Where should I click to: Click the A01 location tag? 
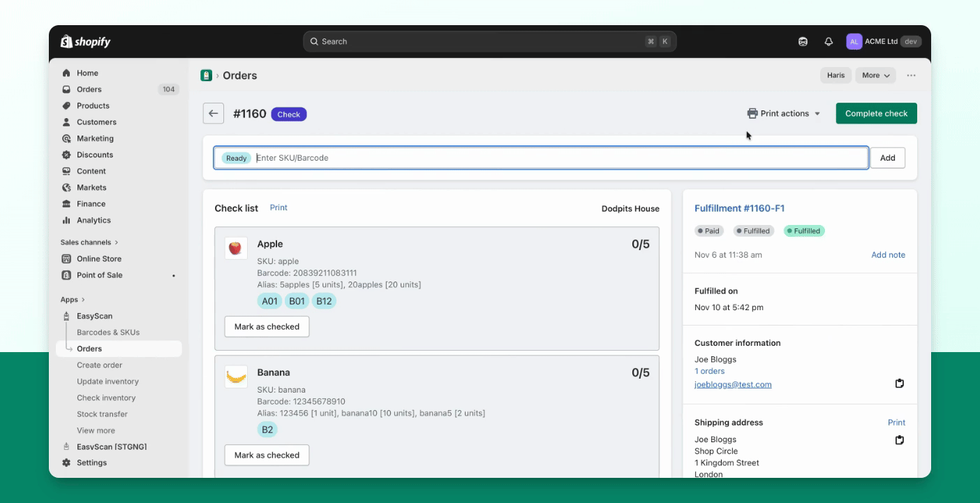point(269,301)
